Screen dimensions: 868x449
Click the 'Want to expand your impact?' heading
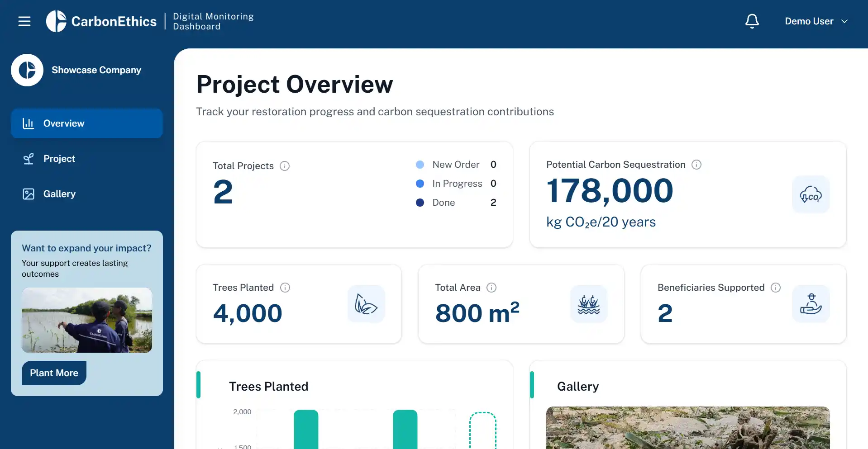[x=86, y=248]
